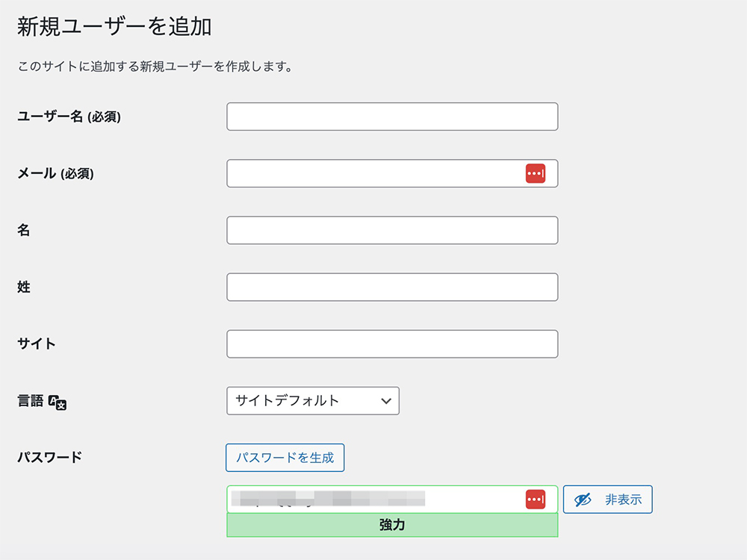
Task: Click the blurred password input field
Action: click(x=392, y=499)
